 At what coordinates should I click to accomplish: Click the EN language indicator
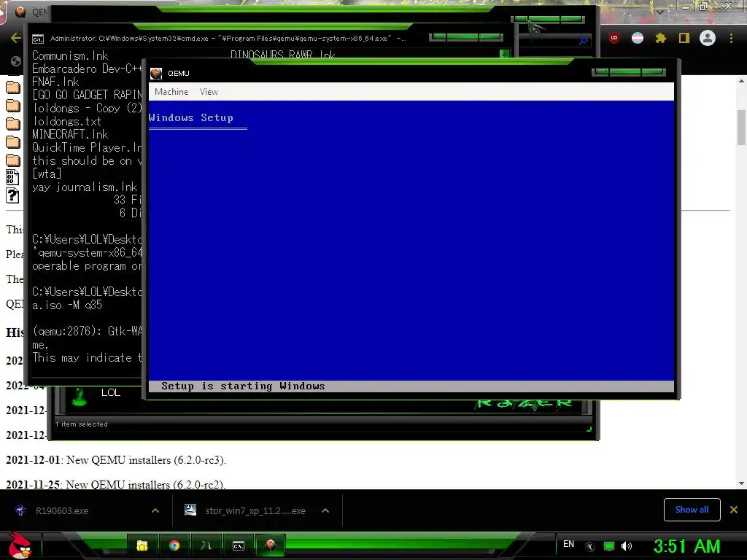tap(568, 544)
